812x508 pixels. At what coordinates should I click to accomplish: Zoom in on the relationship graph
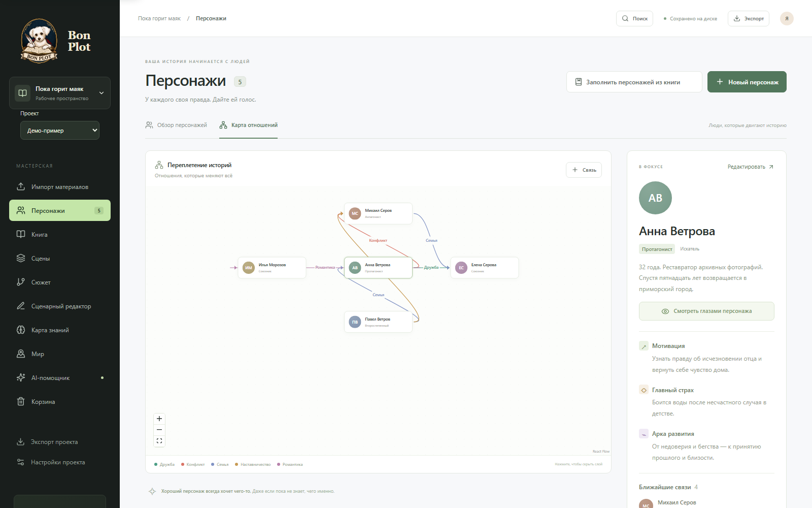(159, 419)
